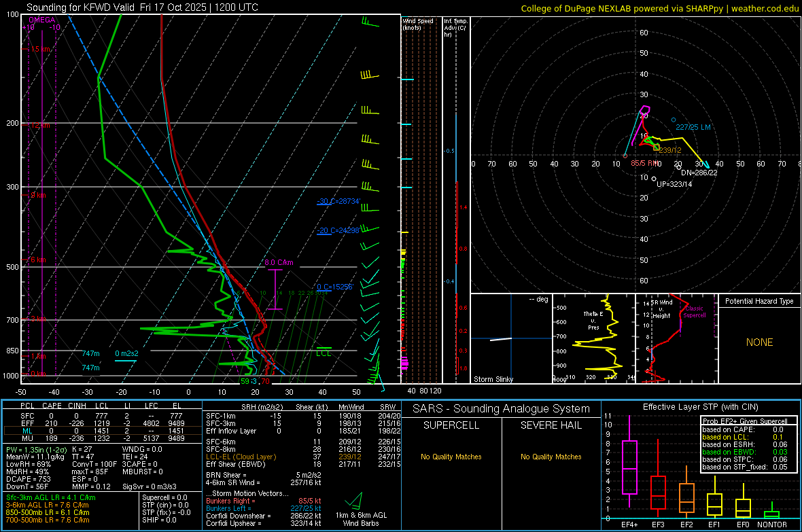This screenshot has width=802, height=532.
Task: Click the 'OMEGA' label on the skew-T
Action: [x=42, y=20]
